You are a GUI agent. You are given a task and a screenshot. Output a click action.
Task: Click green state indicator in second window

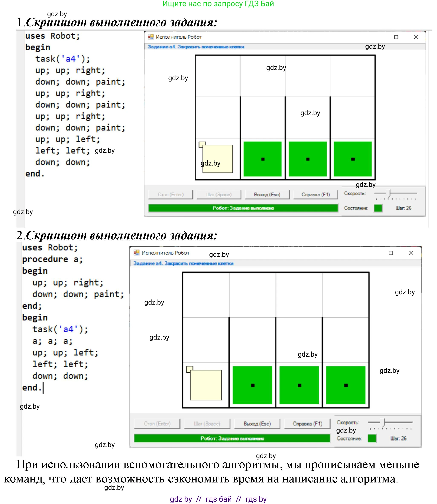[x=372, y=438]
